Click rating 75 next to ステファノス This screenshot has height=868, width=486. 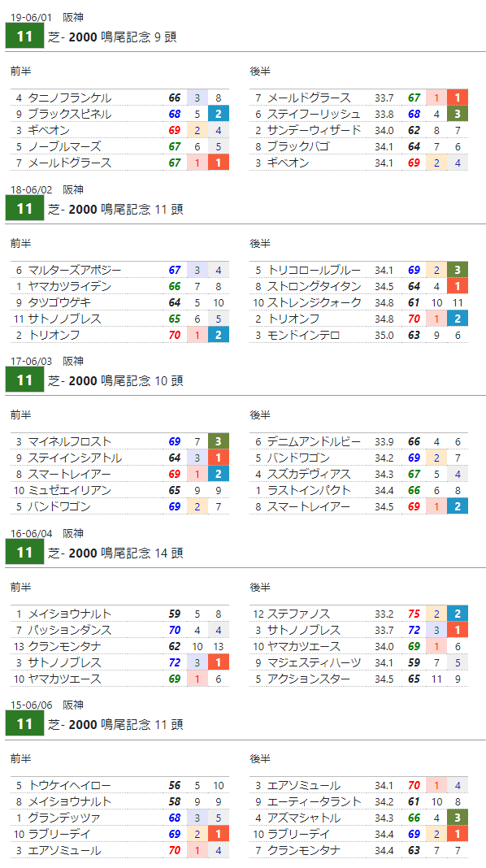tap(414, 614)
